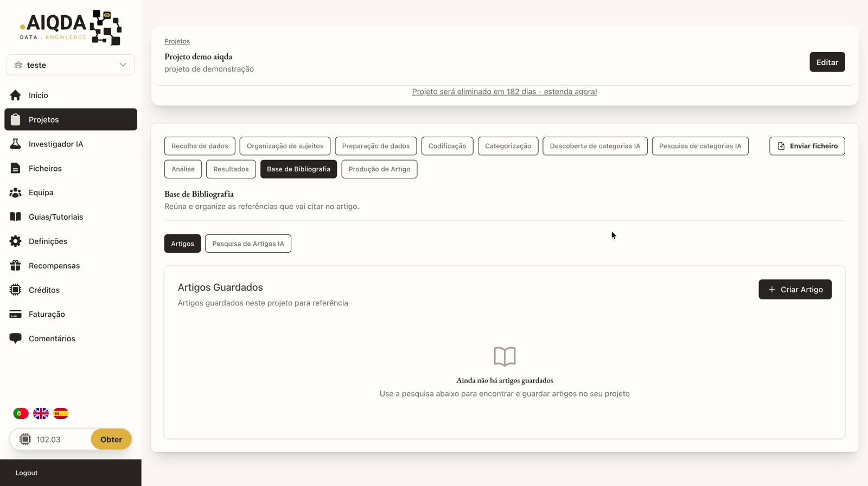Screen dimensions: 868x486
Task: Open the Categorização tab
Action: tap(508, 146)
